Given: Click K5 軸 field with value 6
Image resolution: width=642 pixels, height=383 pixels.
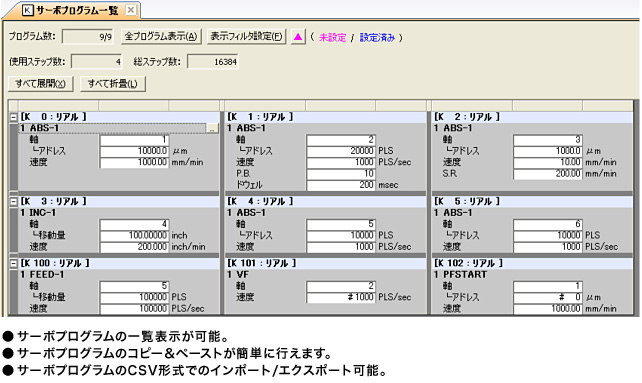Looking at the screenshot, I should [548, 224].
